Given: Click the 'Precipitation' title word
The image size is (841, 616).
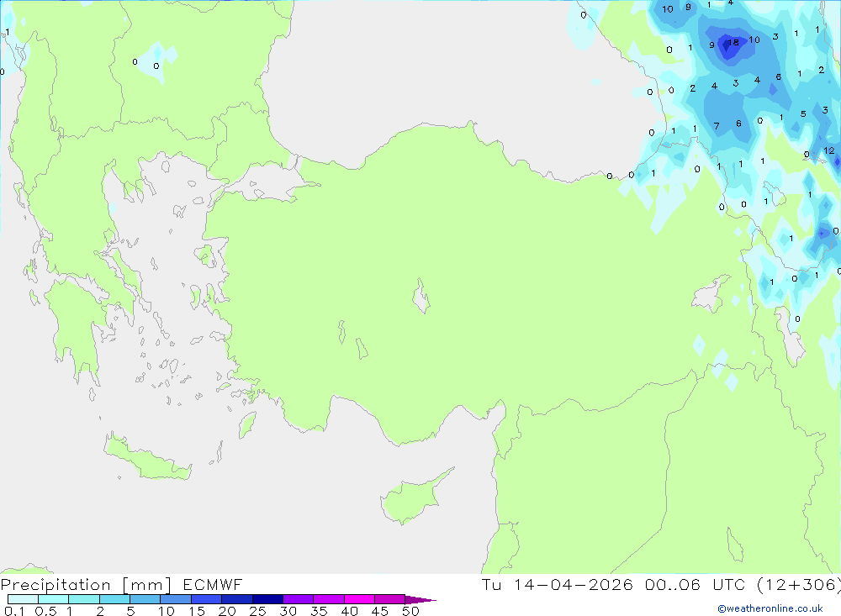Looking at the screenshot, I should pos(56,584).
